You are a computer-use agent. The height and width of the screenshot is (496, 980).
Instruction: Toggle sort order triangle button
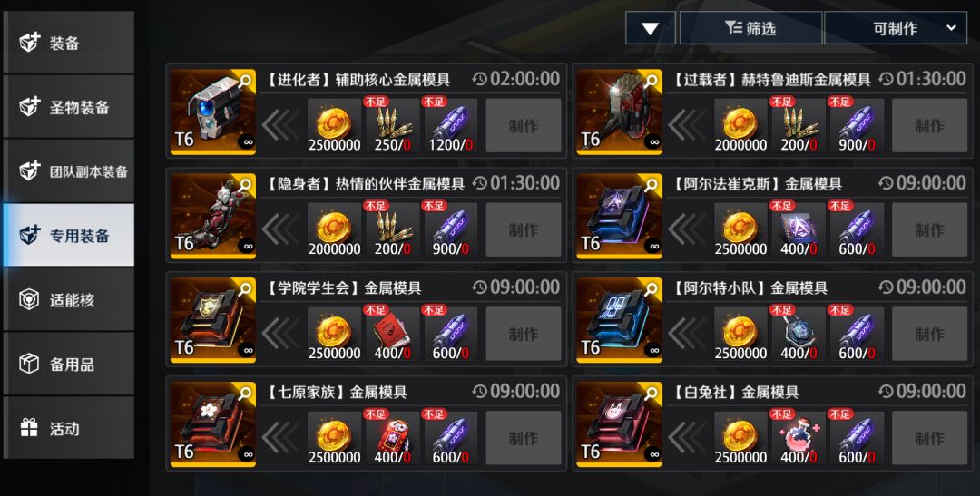650,28
